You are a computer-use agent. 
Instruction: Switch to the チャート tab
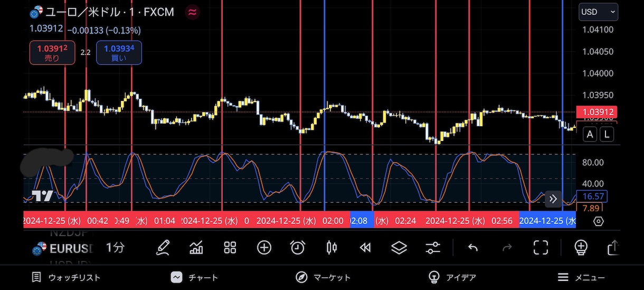pos(194,277)
